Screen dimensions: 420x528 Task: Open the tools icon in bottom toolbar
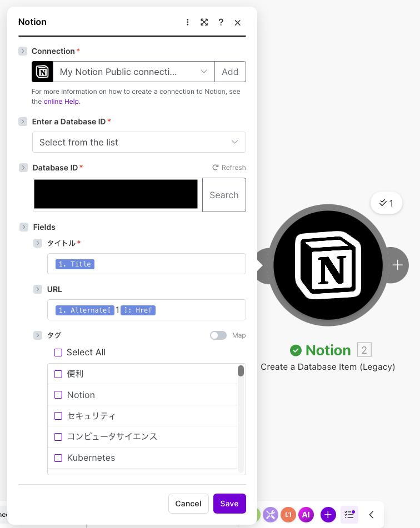(x=271, y=515)
